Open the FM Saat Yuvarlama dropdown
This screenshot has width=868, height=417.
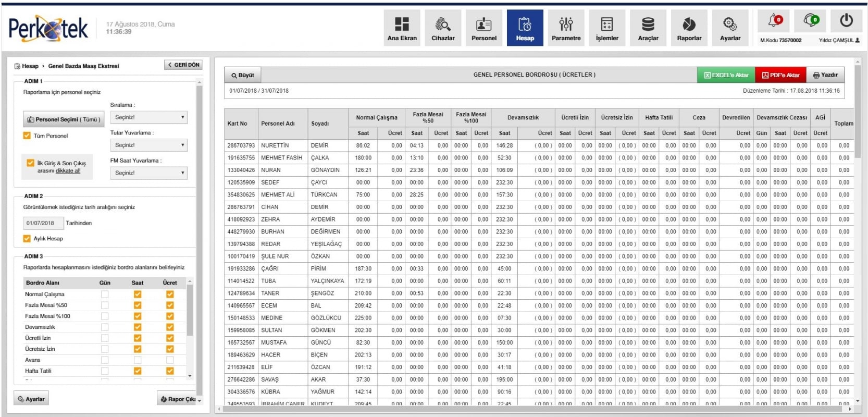coord(148,173)
